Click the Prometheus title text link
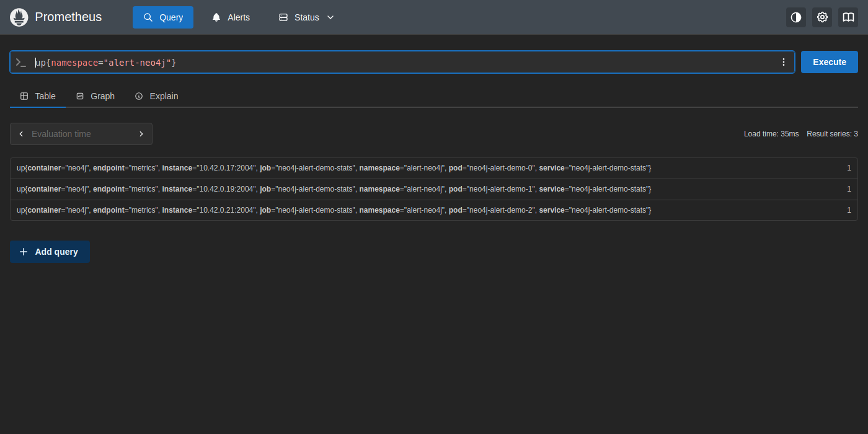Screen dimensions: 868x434 point(68,17)
